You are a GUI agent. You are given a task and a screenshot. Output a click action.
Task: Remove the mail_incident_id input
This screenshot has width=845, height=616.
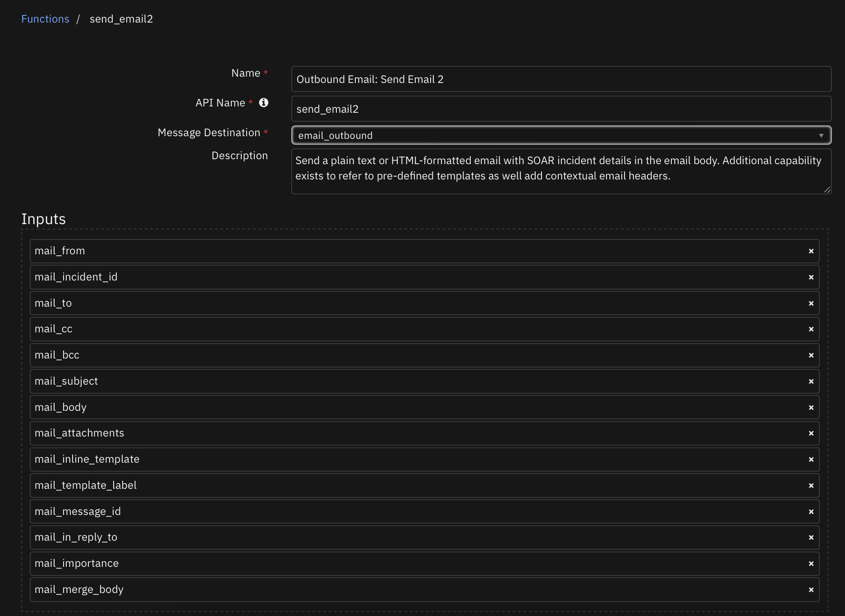pyautogui.click(x=811, y=277)
